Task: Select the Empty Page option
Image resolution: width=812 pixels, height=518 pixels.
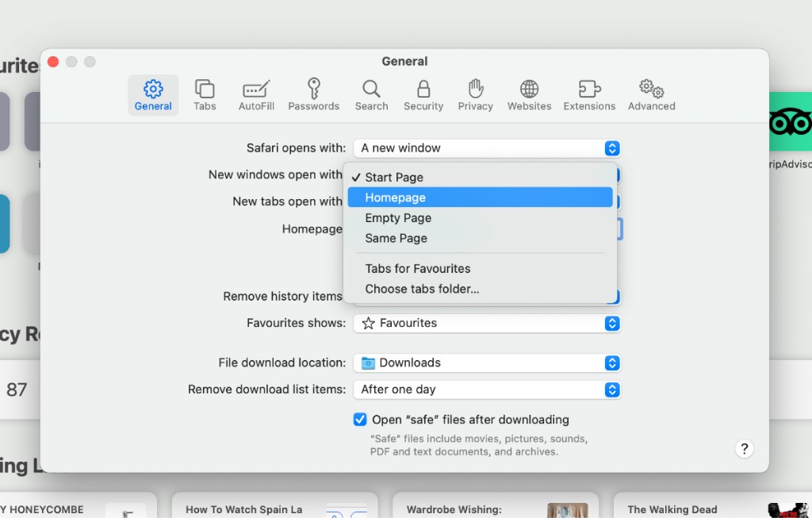Action: pyautogui.click(x=480, y=218)
